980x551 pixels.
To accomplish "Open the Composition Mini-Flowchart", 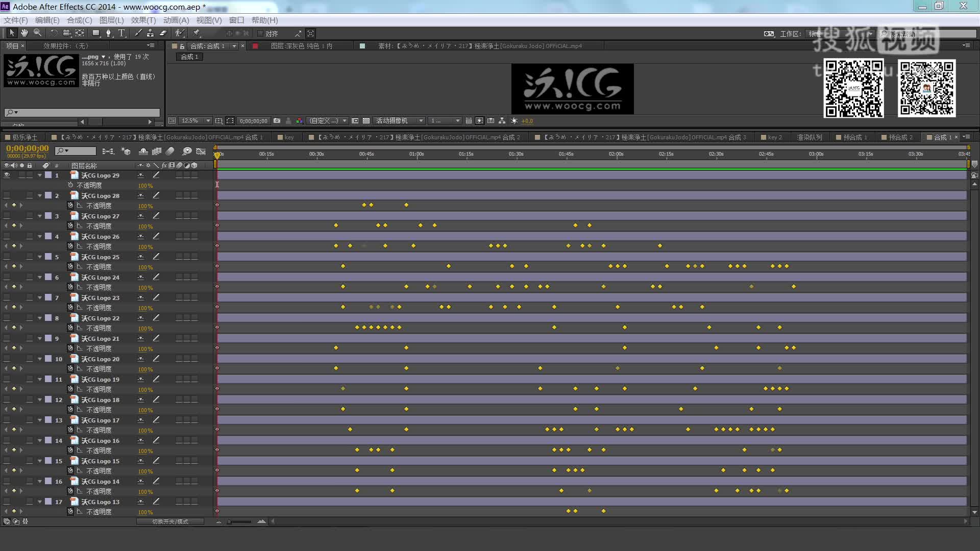I will pos(108,151).
